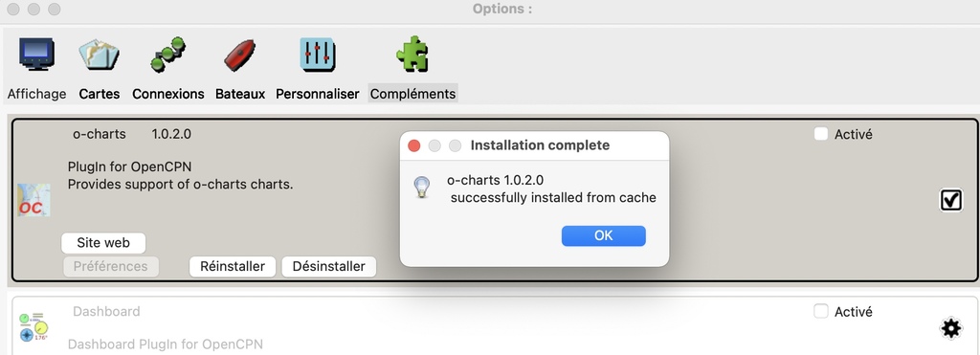Open the Connexions nodes icon
The height and width of the screenshot is (355, 980).
click(167, 54)
